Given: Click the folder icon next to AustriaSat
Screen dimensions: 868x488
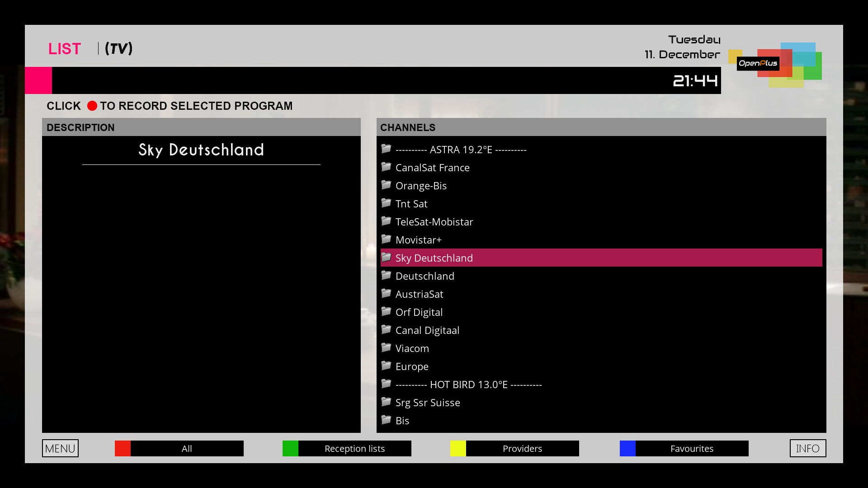Looking at the screenshot, I should [x=386, y=293].
